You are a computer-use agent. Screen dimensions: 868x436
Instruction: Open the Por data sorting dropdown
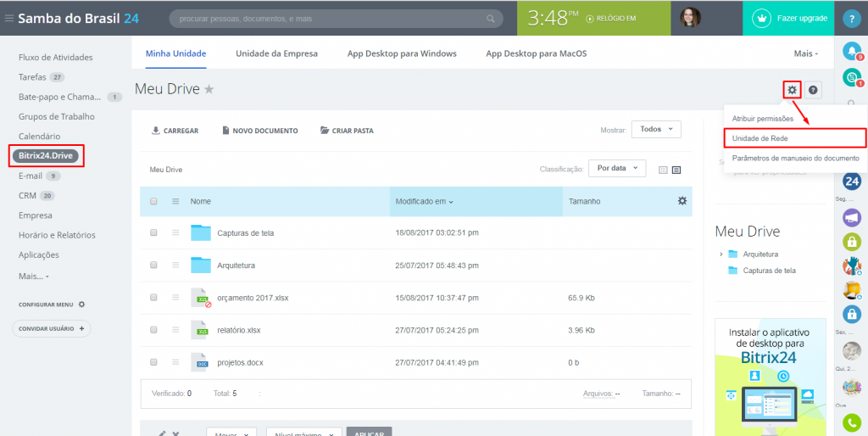tap(617, 168)
